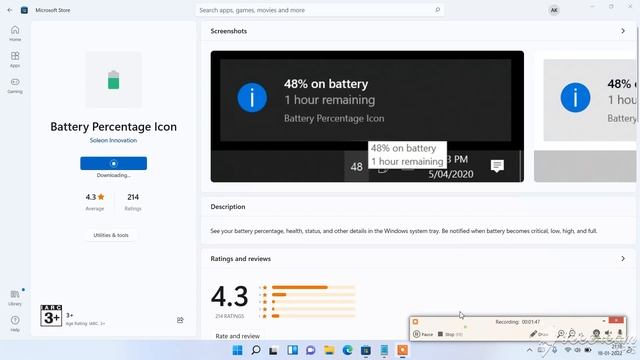Show hidden system tray icons
Viewport: 640px width, 360px height.
click(x=529, y=350)
